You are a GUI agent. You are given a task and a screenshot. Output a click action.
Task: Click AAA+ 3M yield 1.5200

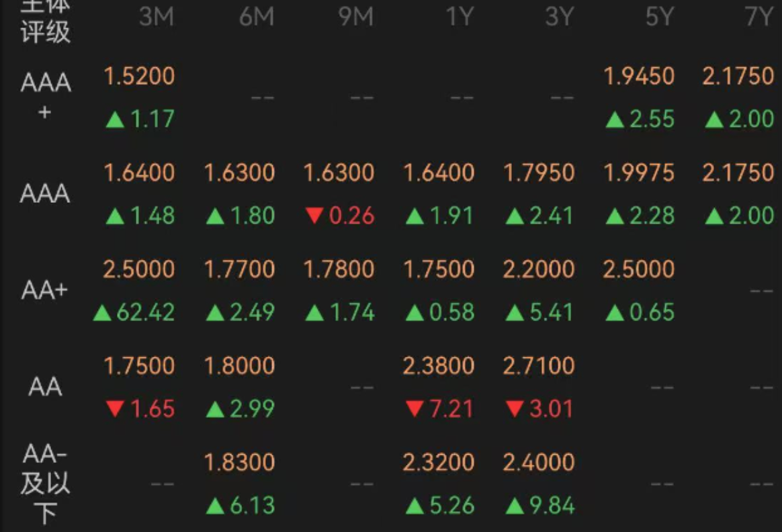coord(139,76)
